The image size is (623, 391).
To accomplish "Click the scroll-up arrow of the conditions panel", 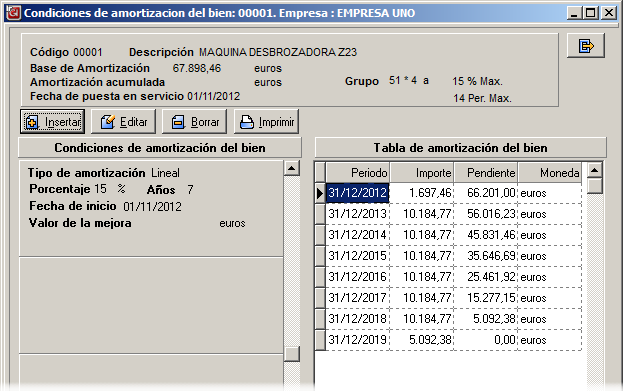I will pos(292,168).
